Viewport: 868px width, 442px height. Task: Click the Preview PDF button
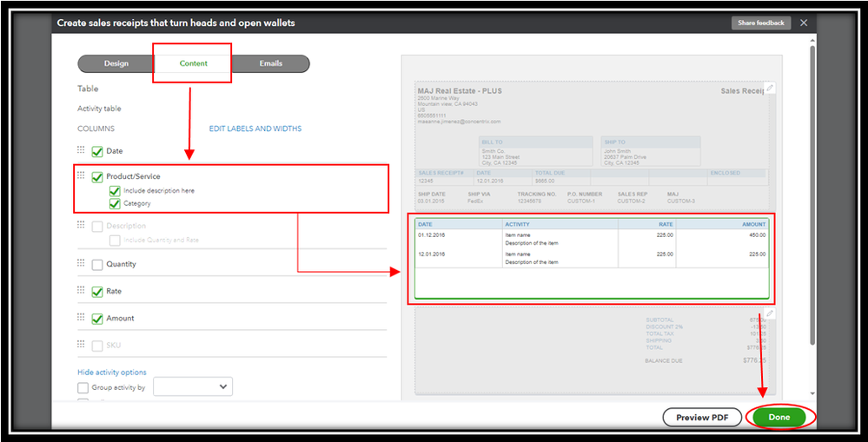click(702, 418)
